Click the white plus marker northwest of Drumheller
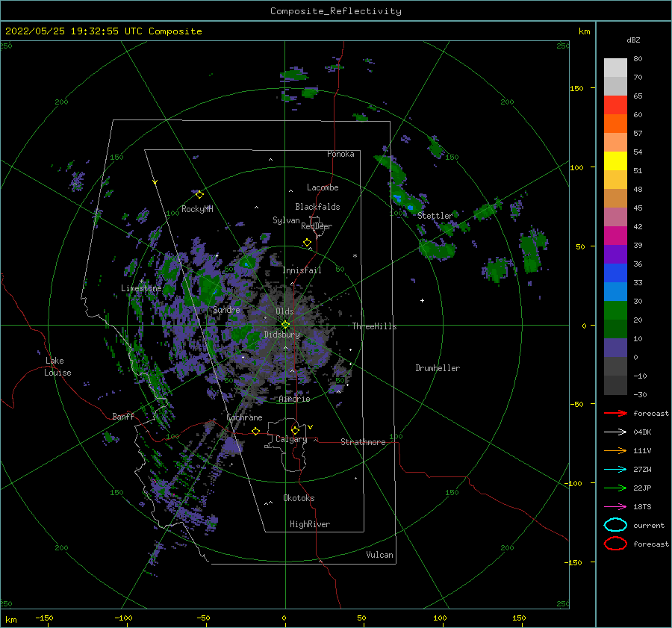The image size is (672, 628). pyautogui.click(x=422, y=300)
